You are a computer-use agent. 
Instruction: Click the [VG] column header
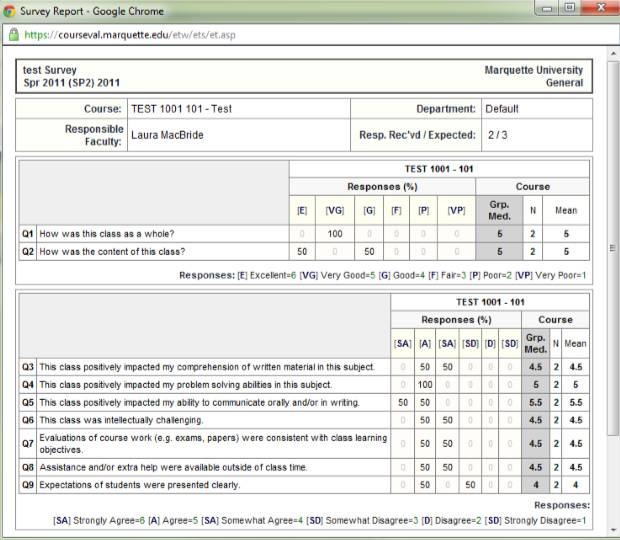(335, 210)
